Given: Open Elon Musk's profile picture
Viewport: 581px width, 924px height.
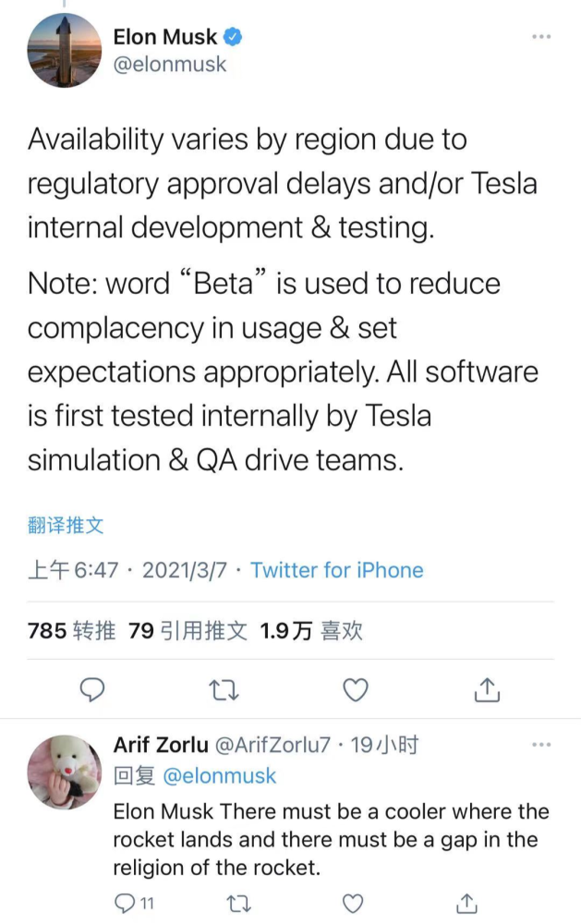Looking at the screenshot, I should pyautogui.click(x=64, y=50).
